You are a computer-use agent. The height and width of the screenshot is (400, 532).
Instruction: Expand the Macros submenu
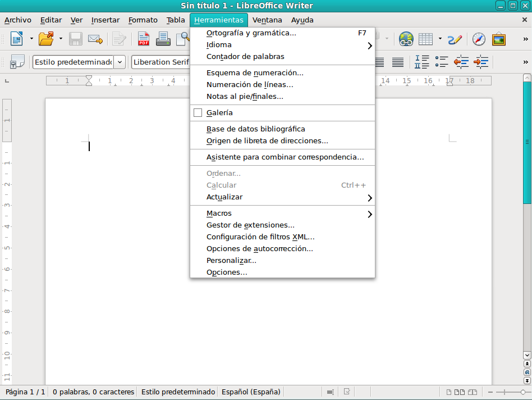point(282,213)
